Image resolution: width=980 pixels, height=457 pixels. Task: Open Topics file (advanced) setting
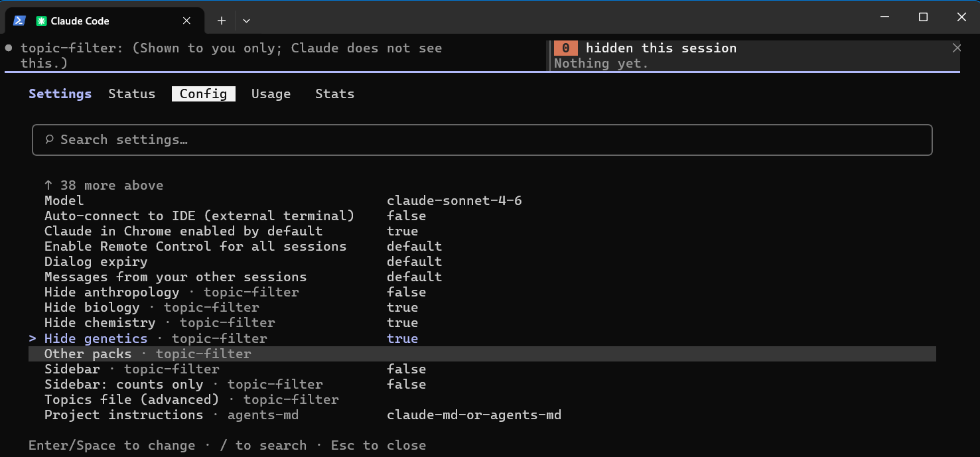pyautogui.click(x=482, y=399)
